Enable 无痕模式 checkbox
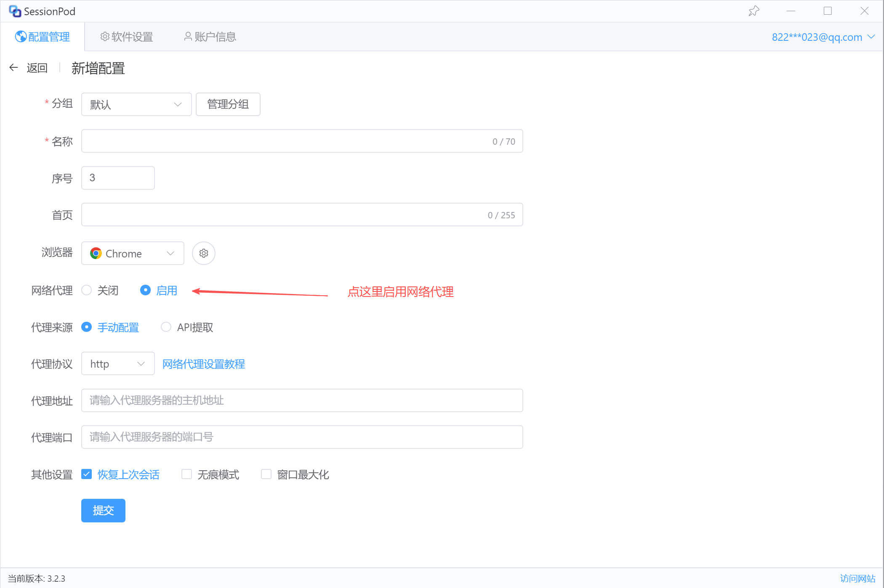The height and width of the screenshot is (588, 884). coord(186,474)
